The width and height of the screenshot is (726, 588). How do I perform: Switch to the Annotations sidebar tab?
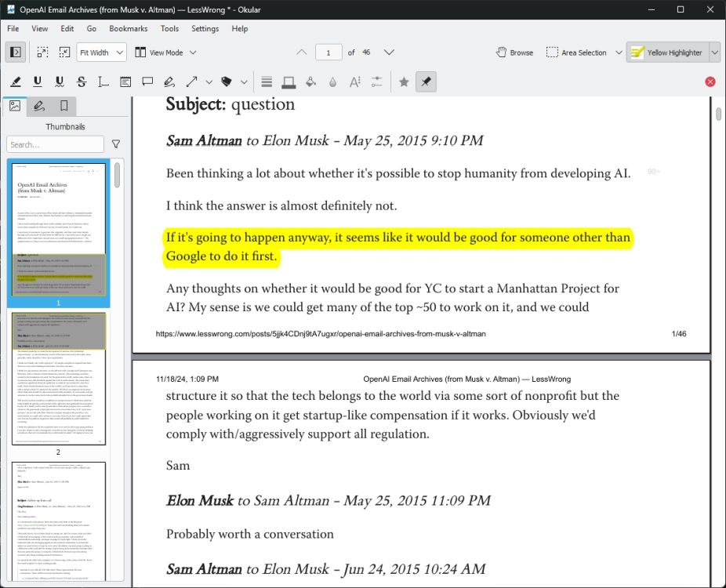point(39,106)
